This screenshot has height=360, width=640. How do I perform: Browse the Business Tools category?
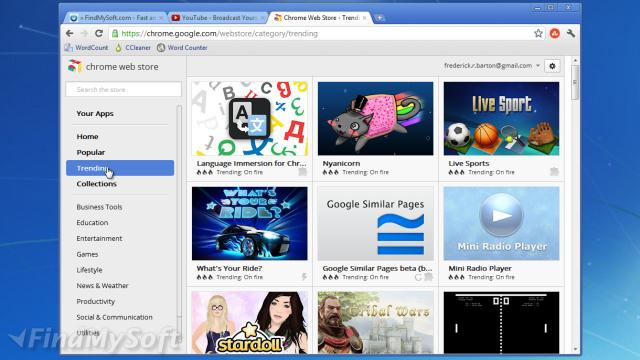tap(99, 207)
